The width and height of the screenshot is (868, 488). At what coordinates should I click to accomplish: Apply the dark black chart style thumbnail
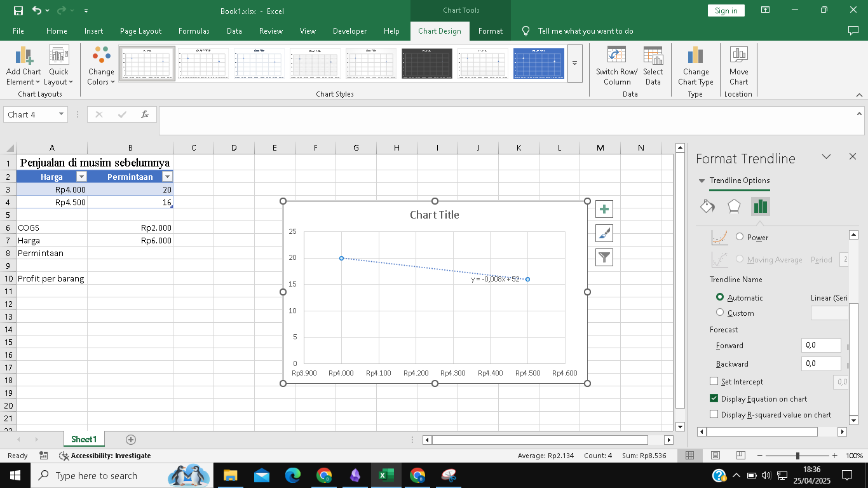point(427,64)
